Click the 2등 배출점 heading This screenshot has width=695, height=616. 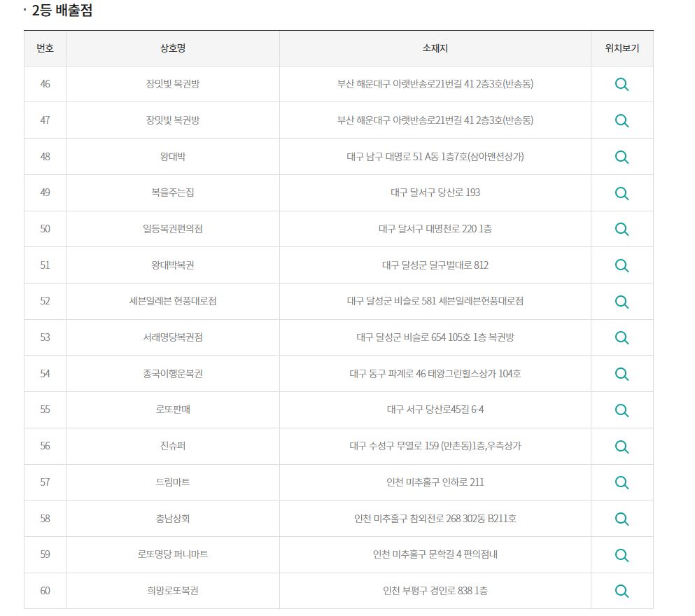(62, 10)
